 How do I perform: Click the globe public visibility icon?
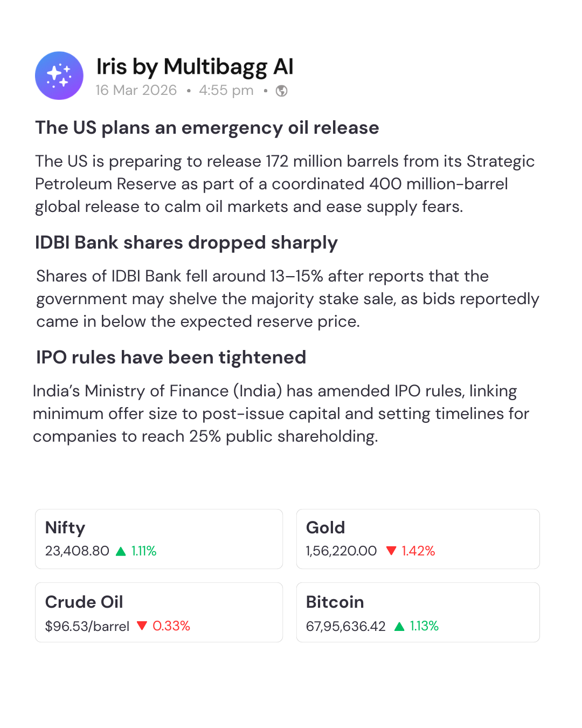coord(281,91)
